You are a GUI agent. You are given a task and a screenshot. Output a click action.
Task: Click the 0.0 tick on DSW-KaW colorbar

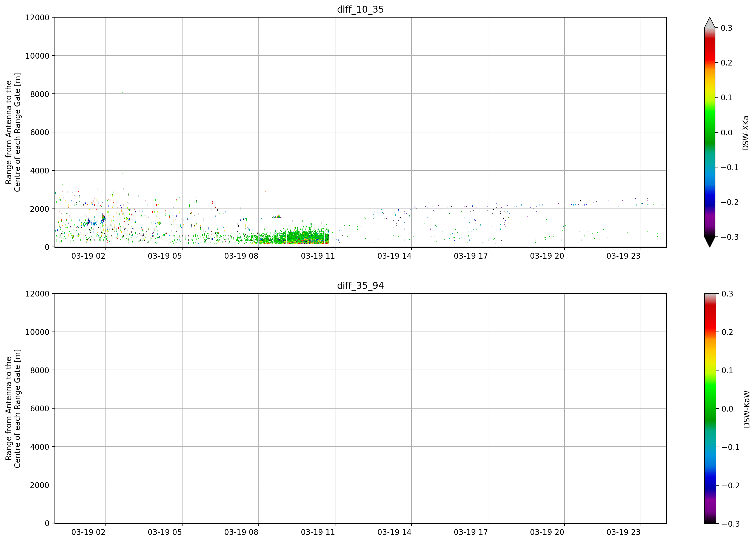tap(727, 409)
